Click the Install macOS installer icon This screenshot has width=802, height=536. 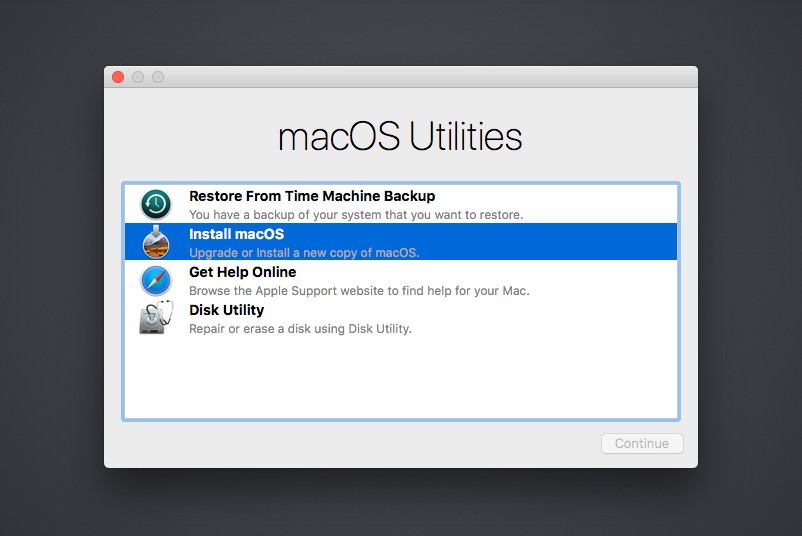click(x=156, y=242)
